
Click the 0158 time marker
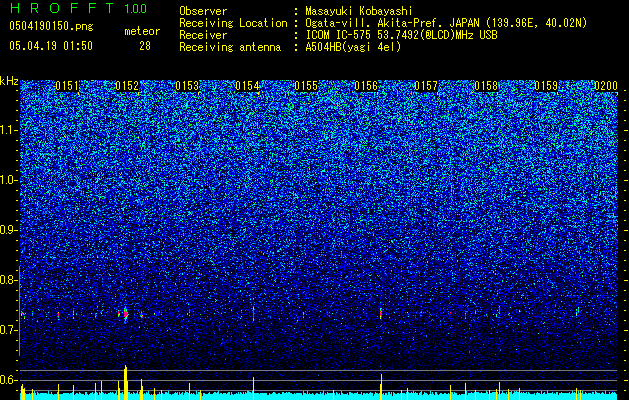[486, 86]
